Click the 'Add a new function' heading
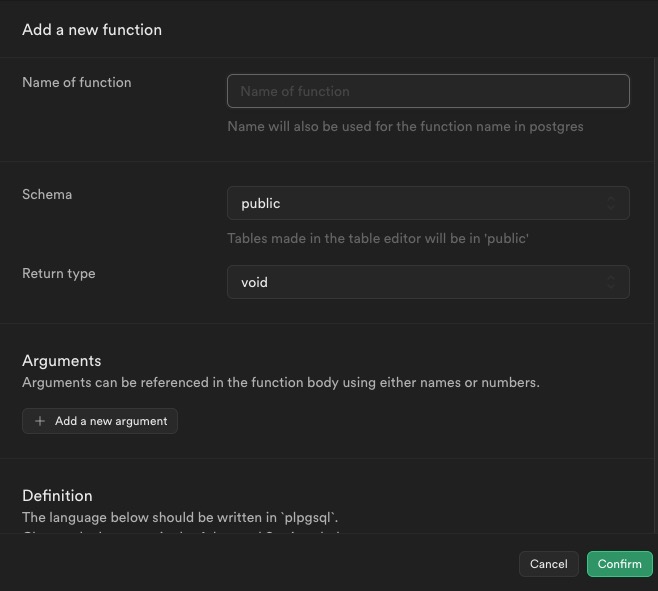The width and height of the screenshot is (658, 591). coord(92,30)
